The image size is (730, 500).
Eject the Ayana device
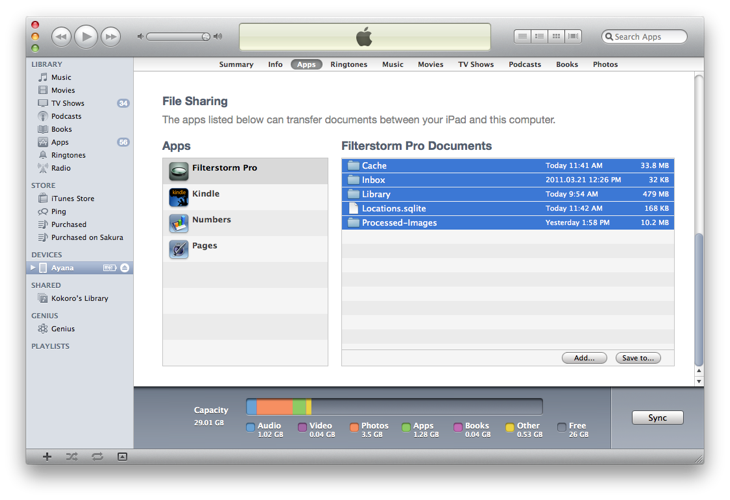pos(125,268)
